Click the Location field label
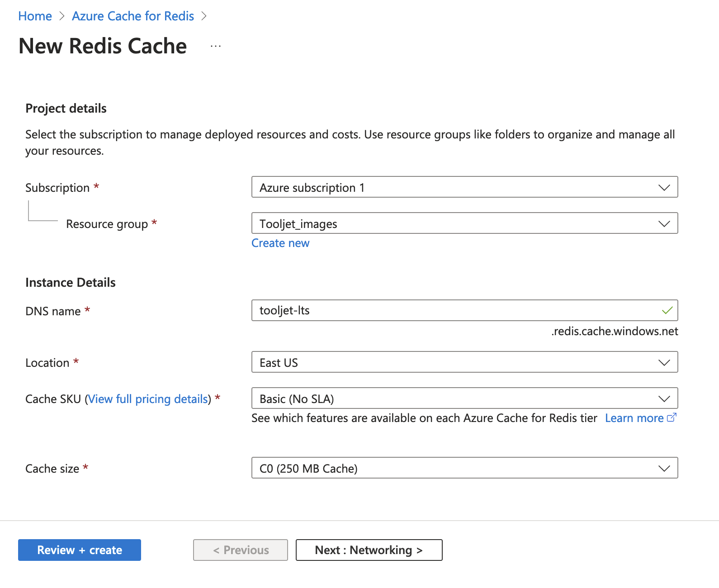The height and width of the screenshot is (588, 719). point(47,363)
